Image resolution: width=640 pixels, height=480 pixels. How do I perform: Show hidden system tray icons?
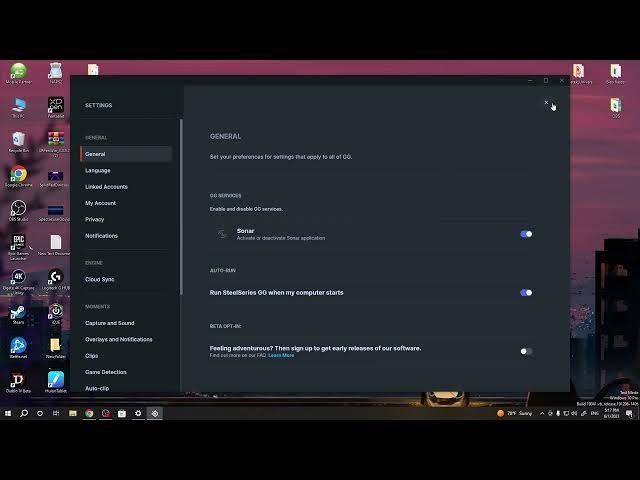pos(542,413)
